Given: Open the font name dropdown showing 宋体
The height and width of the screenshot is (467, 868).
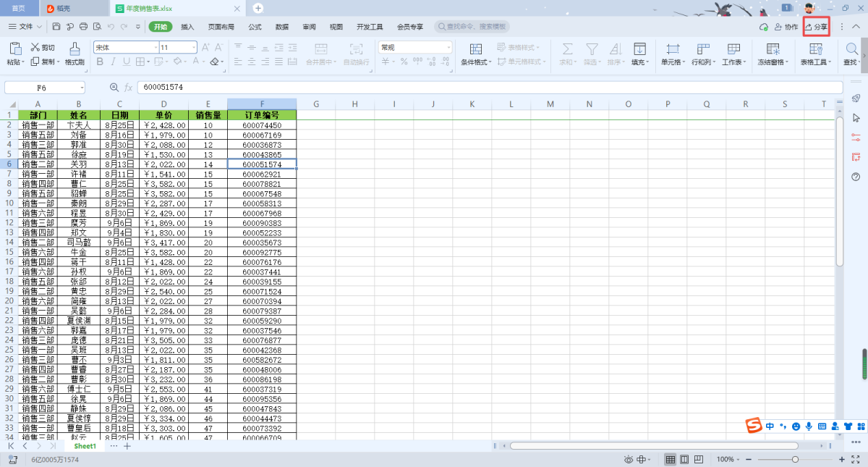Looking at the screenshot, I should pos(125,47).
